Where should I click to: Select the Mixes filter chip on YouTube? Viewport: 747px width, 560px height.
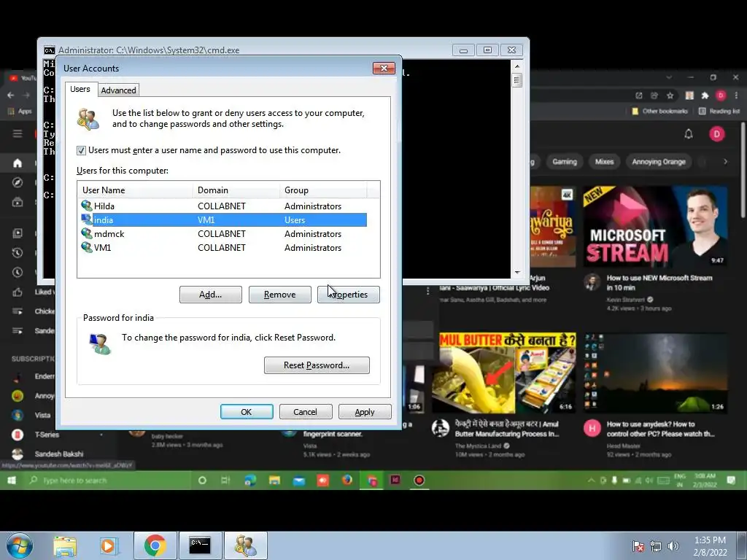click(x=604, y=162)
